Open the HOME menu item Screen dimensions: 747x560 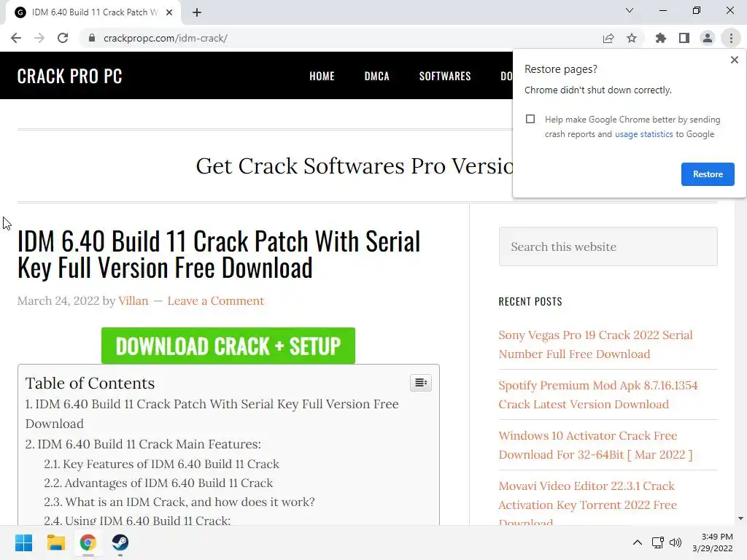[x=322, y=76]
